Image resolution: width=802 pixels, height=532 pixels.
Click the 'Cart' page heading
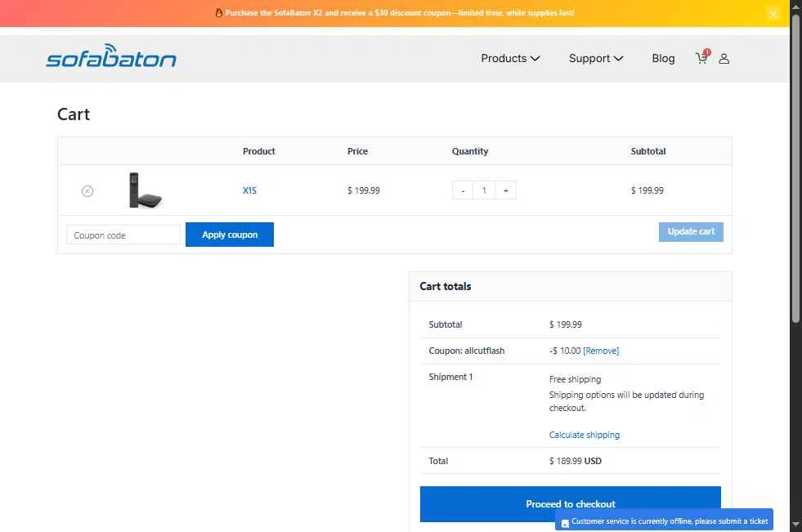tap(73, 114)
